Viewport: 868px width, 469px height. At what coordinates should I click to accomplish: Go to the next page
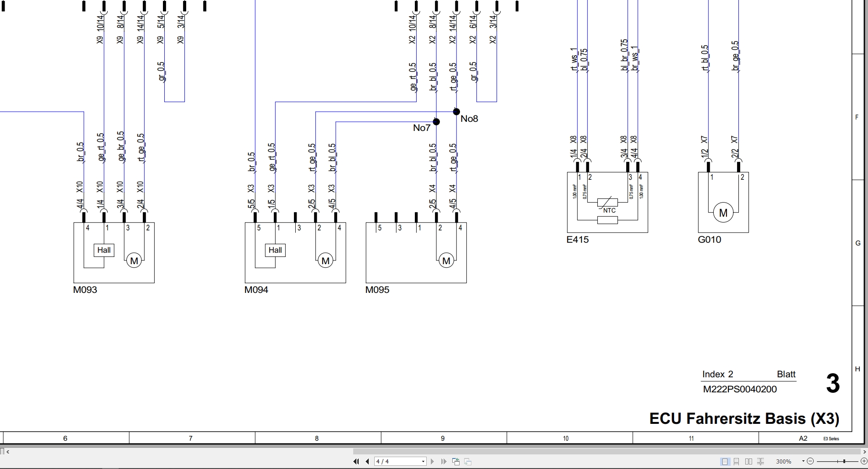pyautogui.click(x=432, y=462)
